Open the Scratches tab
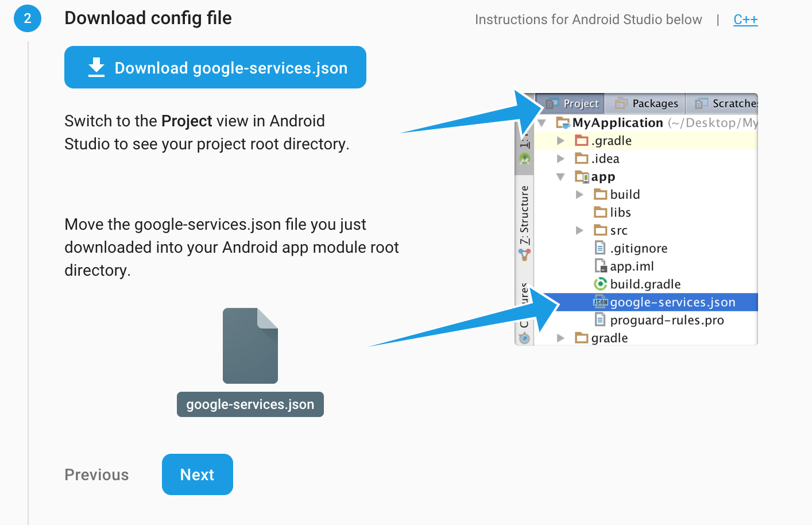 coord(726,103)
